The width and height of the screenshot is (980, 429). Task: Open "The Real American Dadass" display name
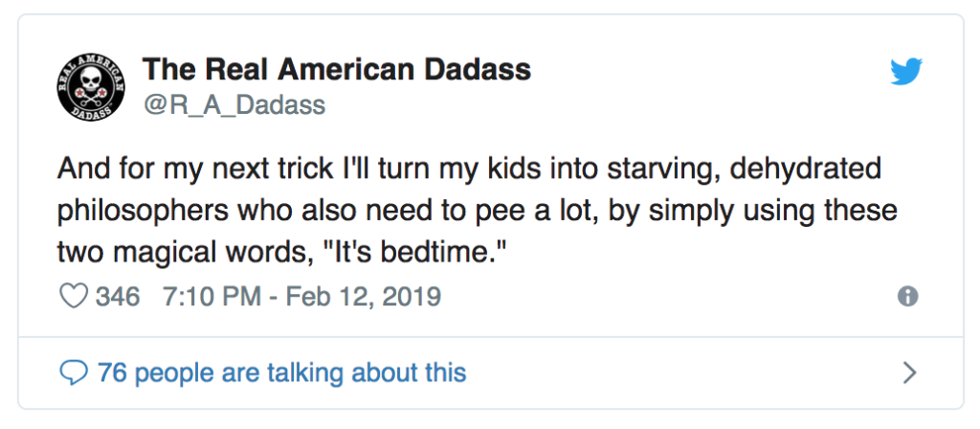pos(336,69)
